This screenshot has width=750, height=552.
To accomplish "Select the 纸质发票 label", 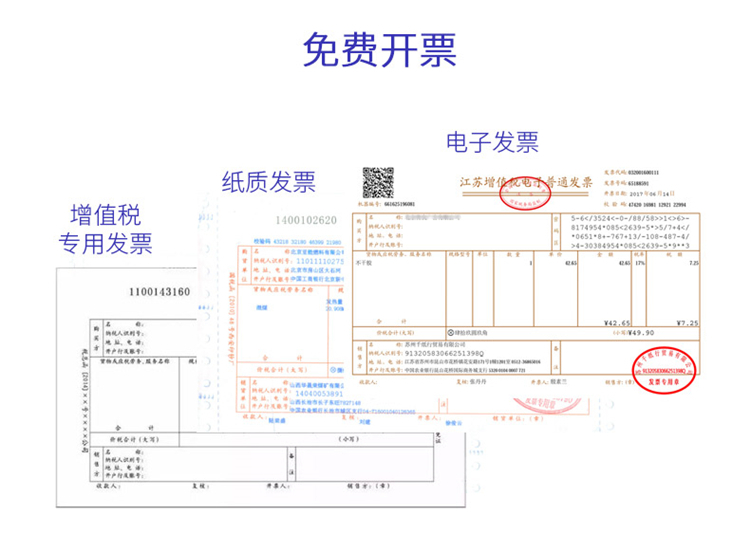I will point(269,181).
